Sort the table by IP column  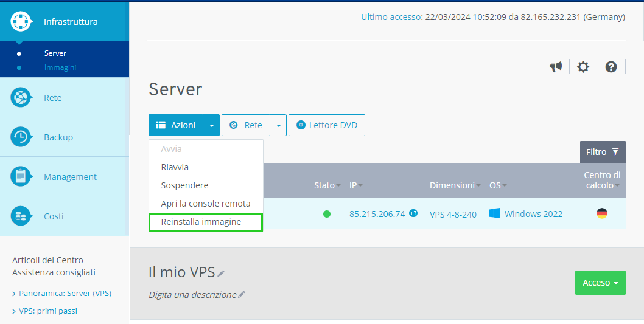click(x=355, y=185)
